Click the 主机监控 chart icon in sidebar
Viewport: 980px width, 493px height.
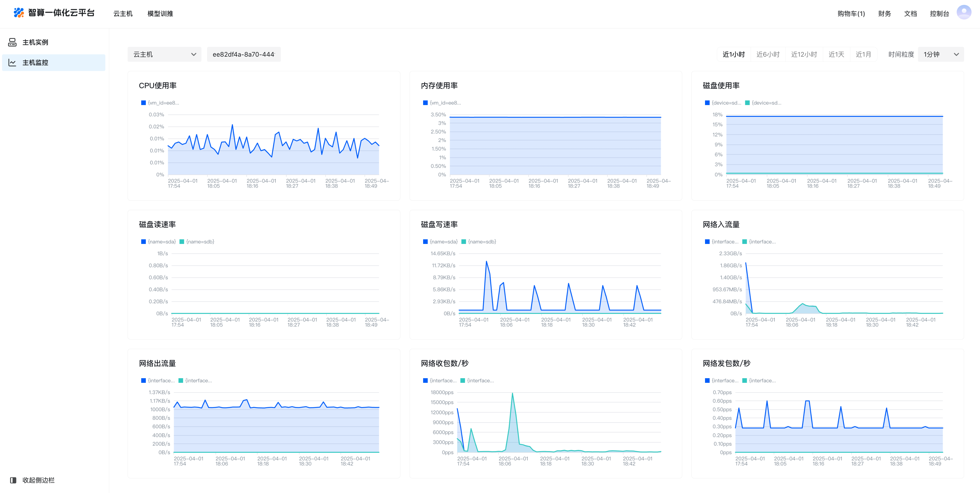click(x=12, y=63)
